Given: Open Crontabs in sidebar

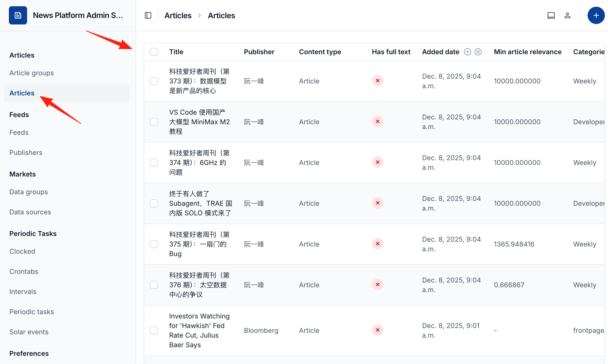Looking at the screenshot, I should pyautogui.click(x=24, y=271).
